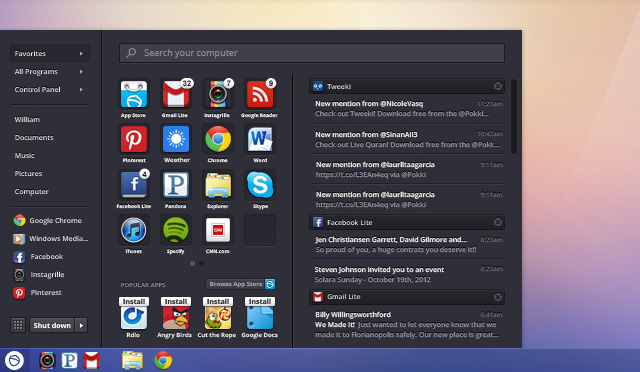The width and height of the screenshot is (640, 372).
Task: Open Billy Willingsworthford email notification
Action: pyautogui.click(x=407, y=325)
